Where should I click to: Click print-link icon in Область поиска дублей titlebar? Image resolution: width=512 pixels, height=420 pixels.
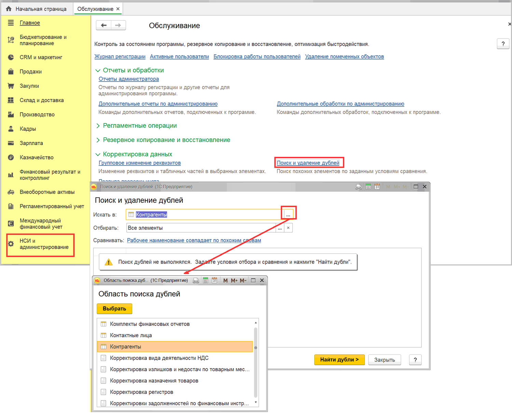pos(196,280)
